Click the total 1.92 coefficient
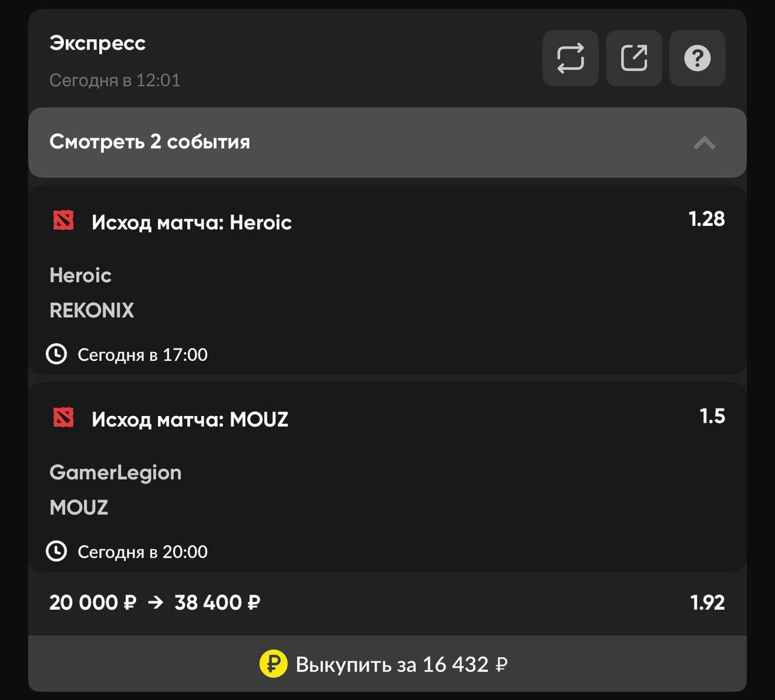This screenshot has width=775, height=700. [707, 603]
